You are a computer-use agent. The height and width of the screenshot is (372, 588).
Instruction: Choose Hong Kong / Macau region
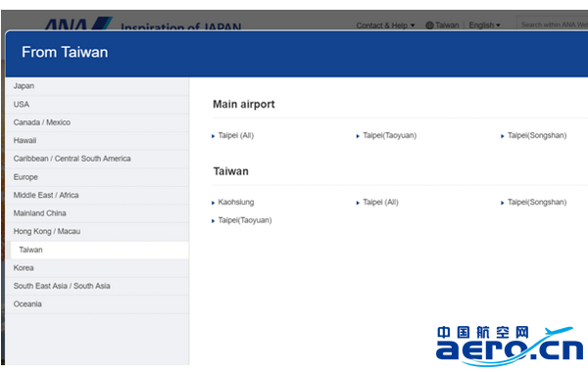coord(97,231)
